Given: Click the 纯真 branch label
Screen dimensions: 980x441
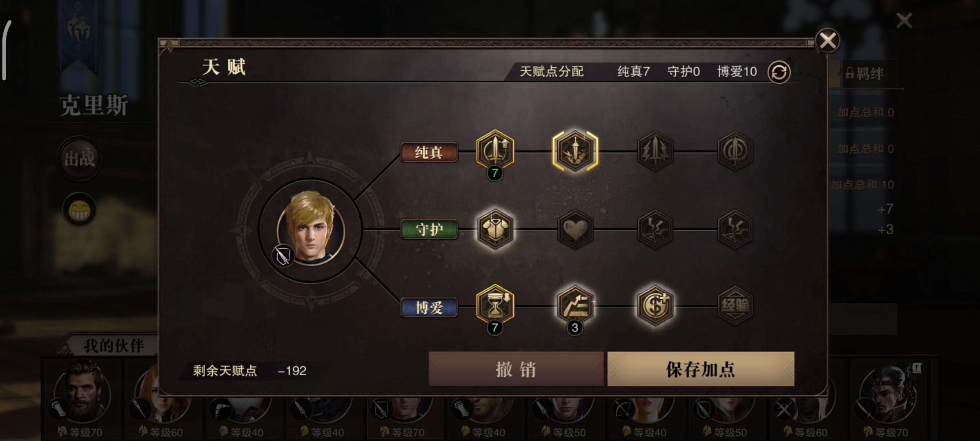Looking at the screenshot, I should (429, 152).
